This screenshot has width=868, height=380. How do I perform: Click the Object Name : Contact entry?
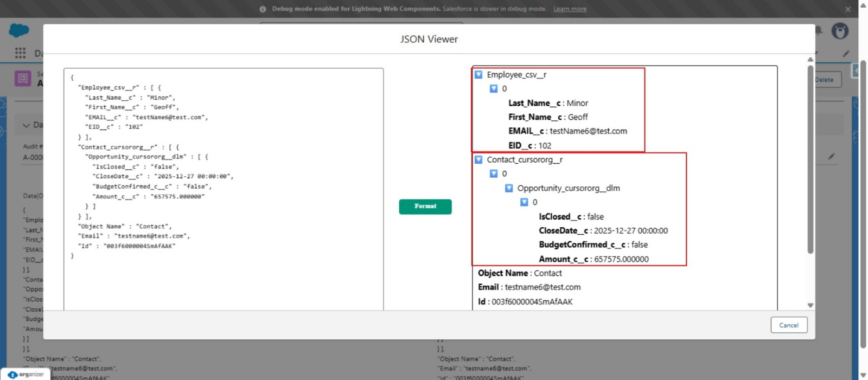click(x=520, y=273)
